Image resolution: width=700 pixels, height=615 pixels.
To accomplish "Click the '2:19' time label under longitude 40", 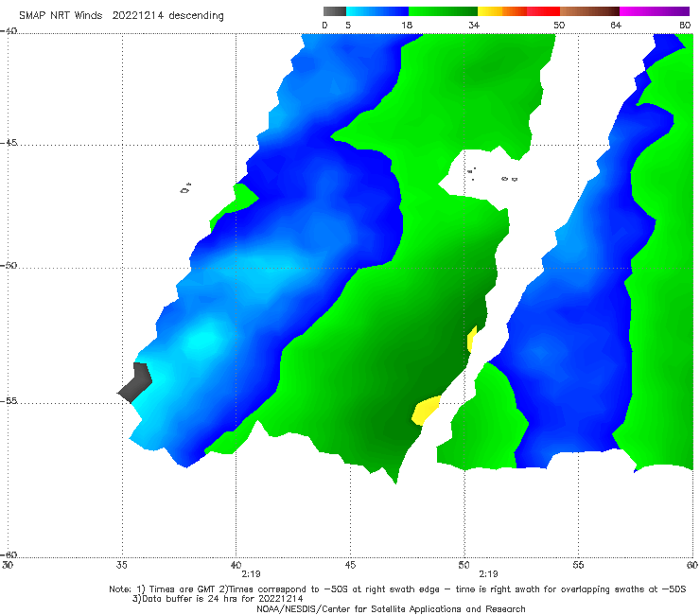I will pyautogui.click(x=251, y=574).
